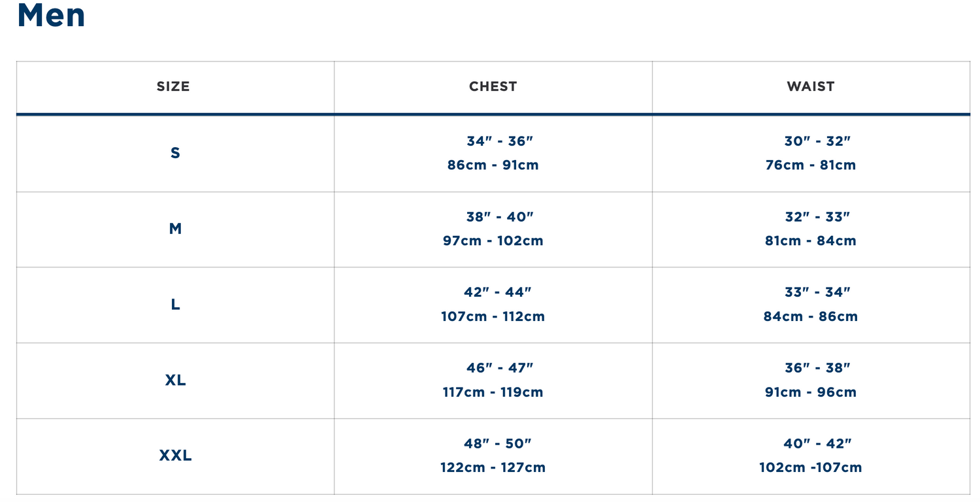The image size is (980, 502).
Task: Click chest measurement 48″ - 50″
Action: click(498, 444)
